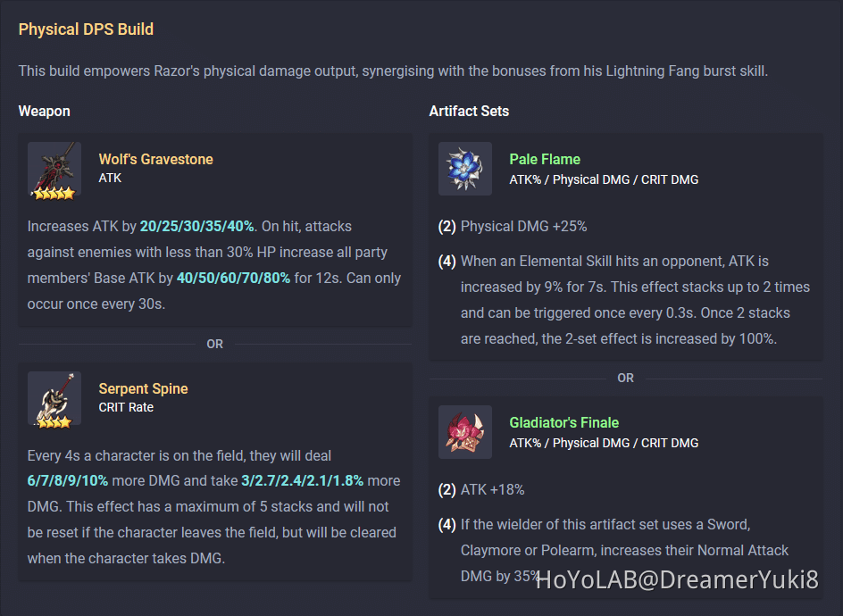Click the Wolf's Gravestone weapon icon
843x616 pixels.
point(54,170)
